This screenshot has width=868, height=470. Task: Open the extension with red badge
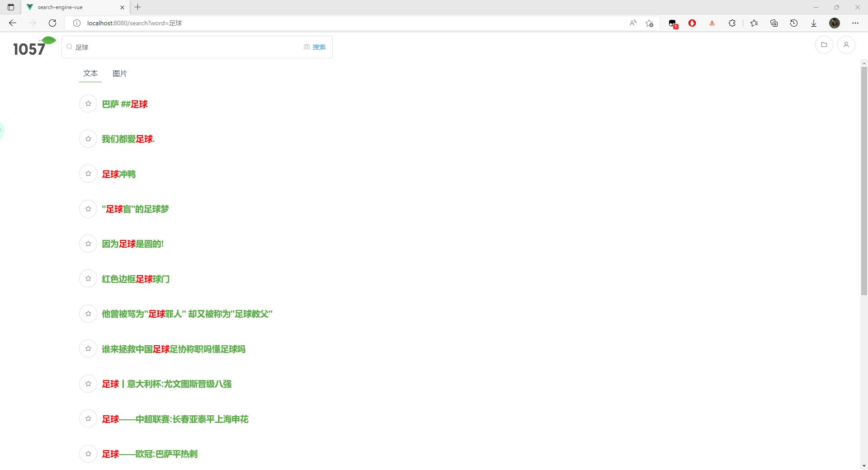click(673, 23)
